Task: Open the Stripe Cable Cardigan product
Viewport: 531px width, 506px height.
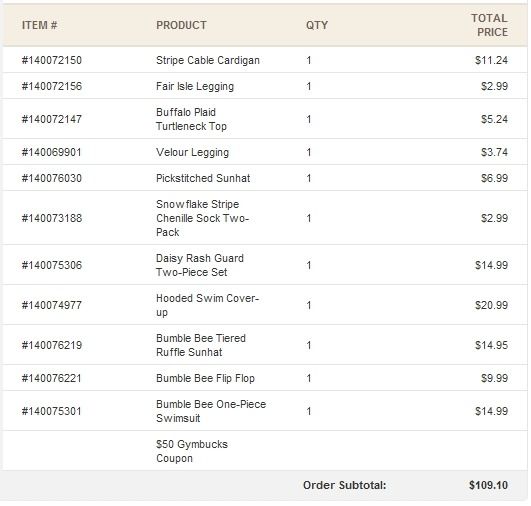Action: point(208,60)
